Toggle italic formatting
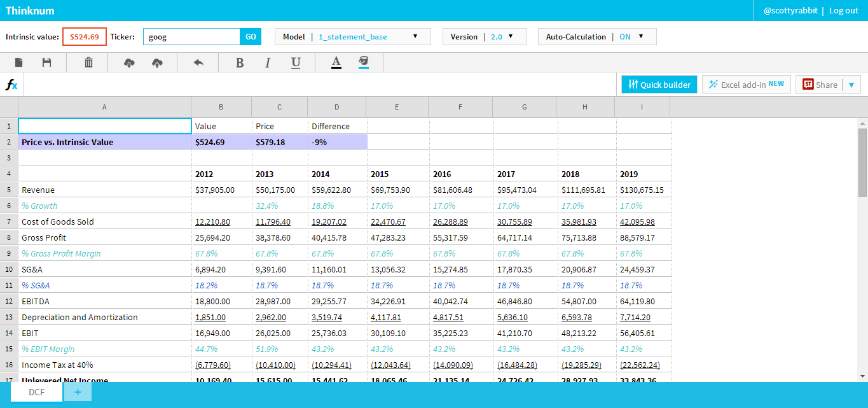The width and height of the screenshot is (868, 408). pyautogui.click(x=268, y=62)
